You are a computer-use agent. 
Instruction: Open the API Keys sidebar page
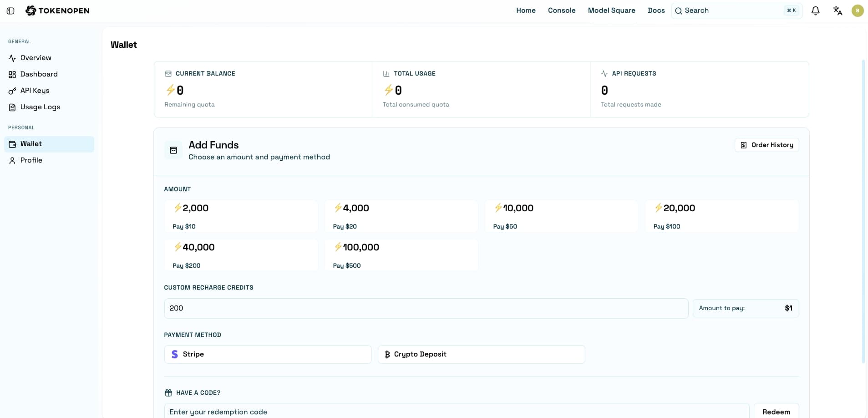pos(49,91)
